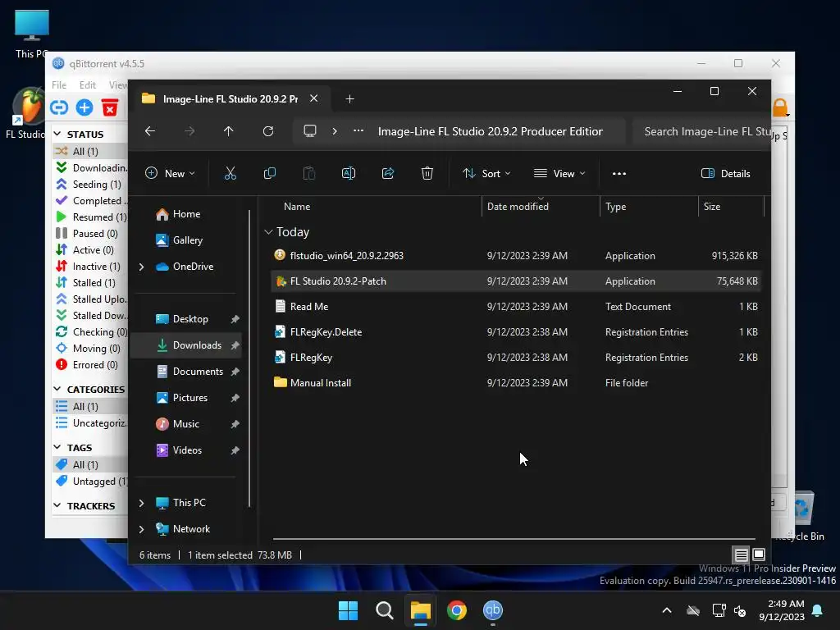Close the Image-Line FL Studio tab

click(314, 98)
